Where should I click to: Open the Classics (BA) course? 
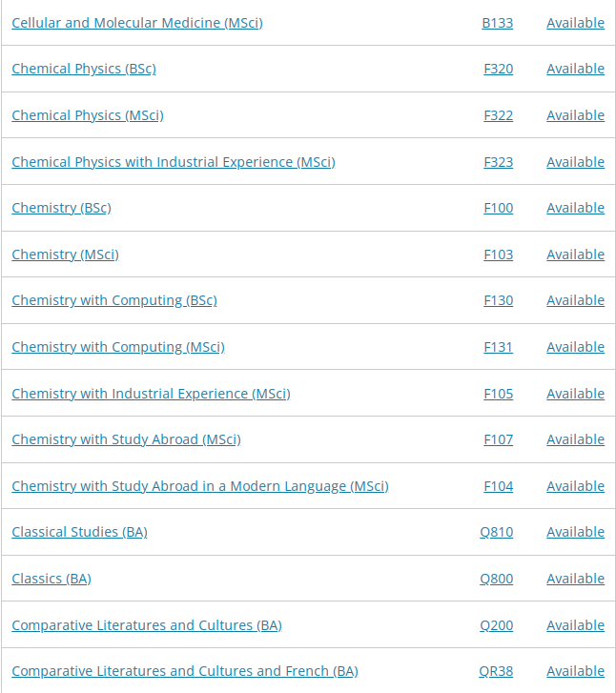pos(51,579)
